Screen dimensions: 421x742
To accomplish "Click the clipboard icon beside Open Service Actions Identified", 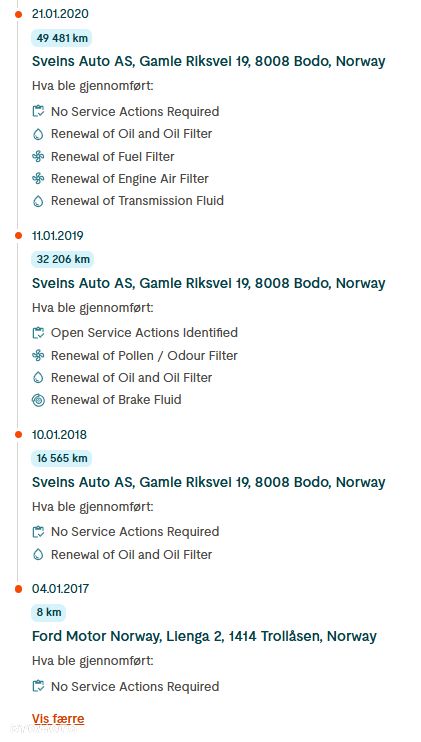I will [x=38, y=333].
